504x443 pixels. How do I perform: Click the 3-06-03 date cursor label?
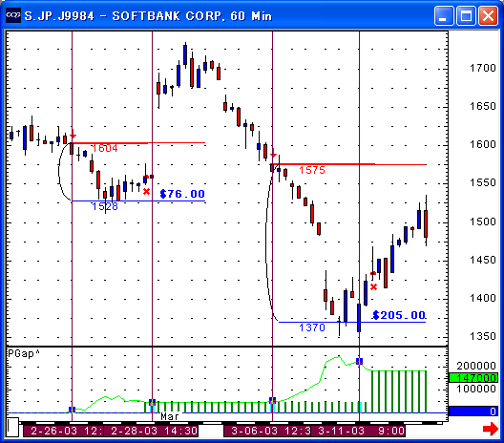tap(267, 431)
